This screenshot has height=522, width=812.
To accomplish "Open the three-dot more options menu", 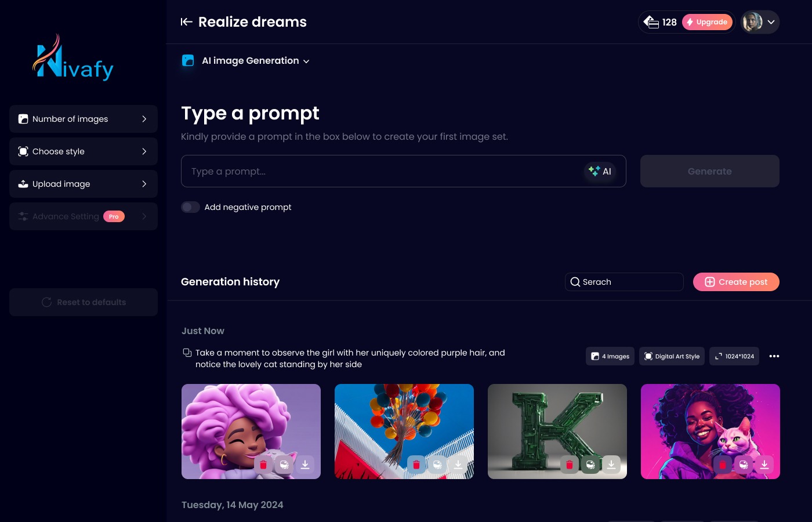I will point(774,356).
